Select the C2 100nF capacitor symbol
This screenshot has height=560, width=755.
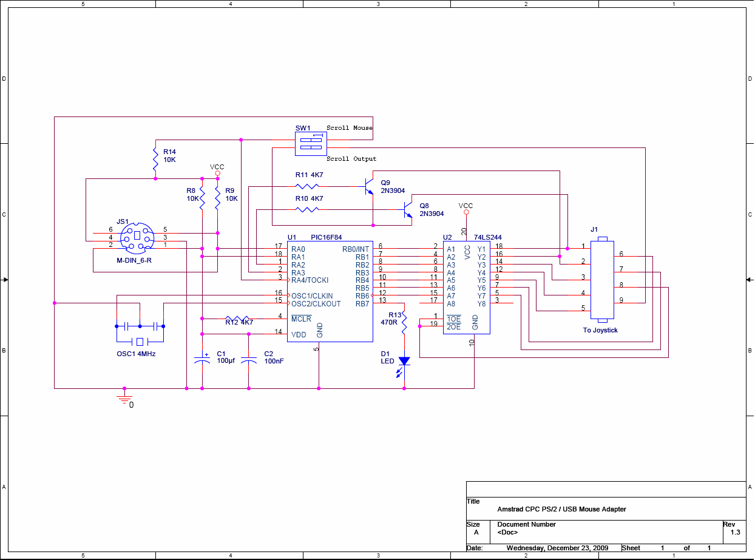click(249, 360)
